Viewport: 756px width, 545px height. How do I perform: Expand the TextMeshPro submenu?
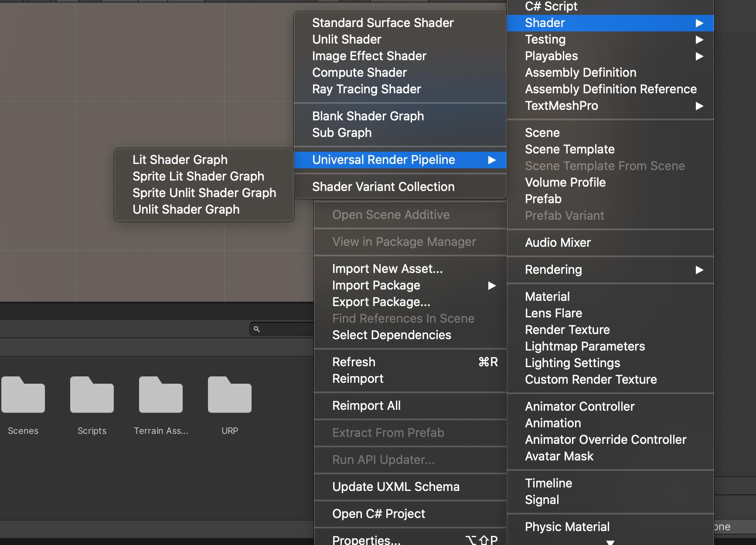(x=610, y=106)
